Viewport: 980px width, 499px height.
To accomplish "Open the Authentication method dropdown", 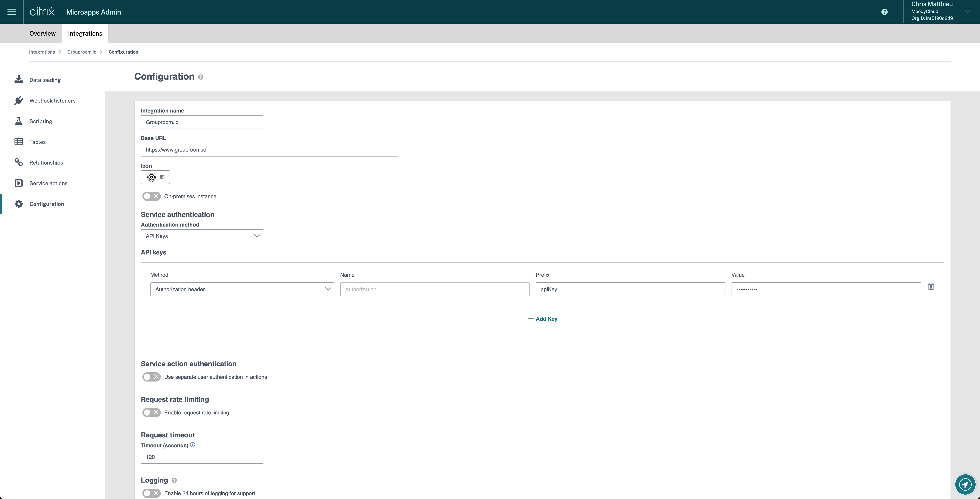I will 202,236.
